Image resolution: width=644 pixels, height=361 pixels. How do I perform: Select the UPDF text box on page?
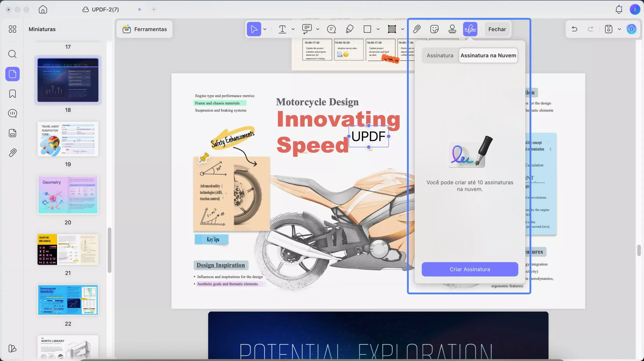pos(369,136)
